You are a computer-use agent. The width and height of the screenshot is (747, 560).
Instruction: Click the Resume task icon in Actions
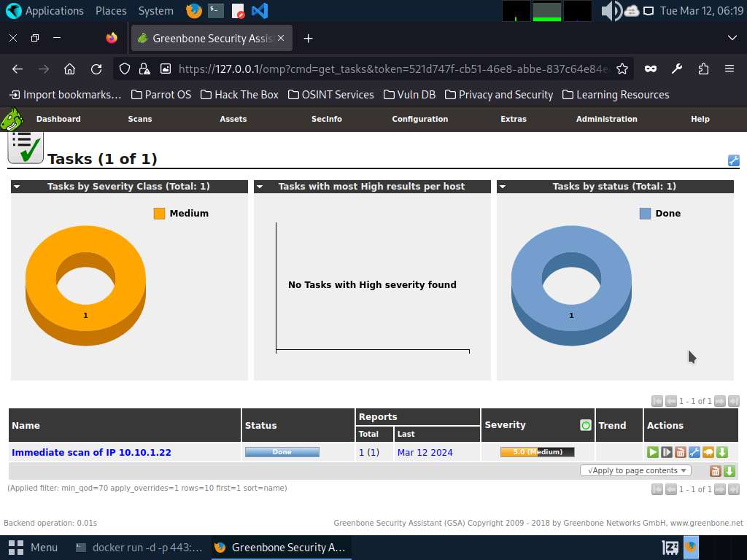(x=667, y=452)
